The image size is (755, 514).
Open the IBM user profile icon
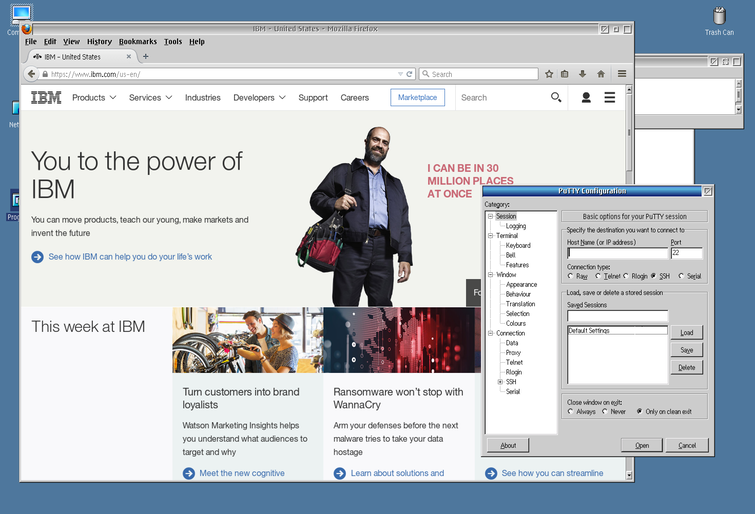click(x=586, y=97)
